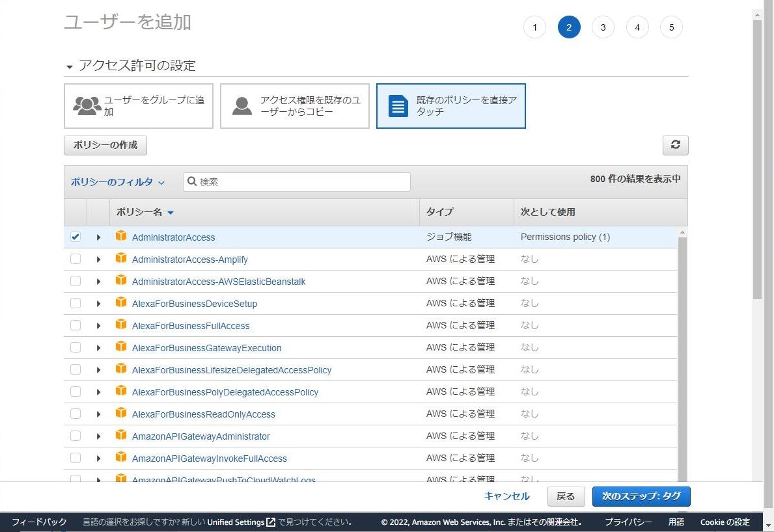The image size is (774, 532).
Task: Click policy icon beside AdministratorAccess-AWSElasticBeanstalk
Action: pos(121,280)
